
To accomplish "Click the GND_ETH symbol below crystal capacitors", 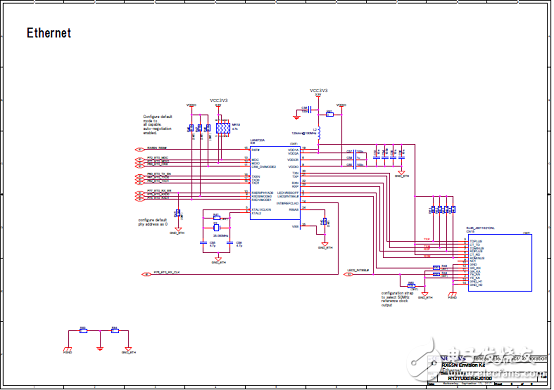I will coord(218,260).
